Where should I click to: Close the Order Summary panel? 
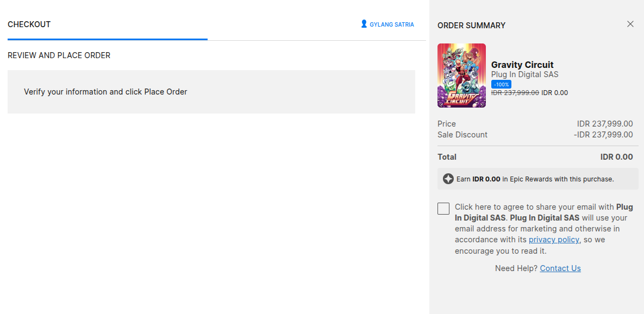630,24
